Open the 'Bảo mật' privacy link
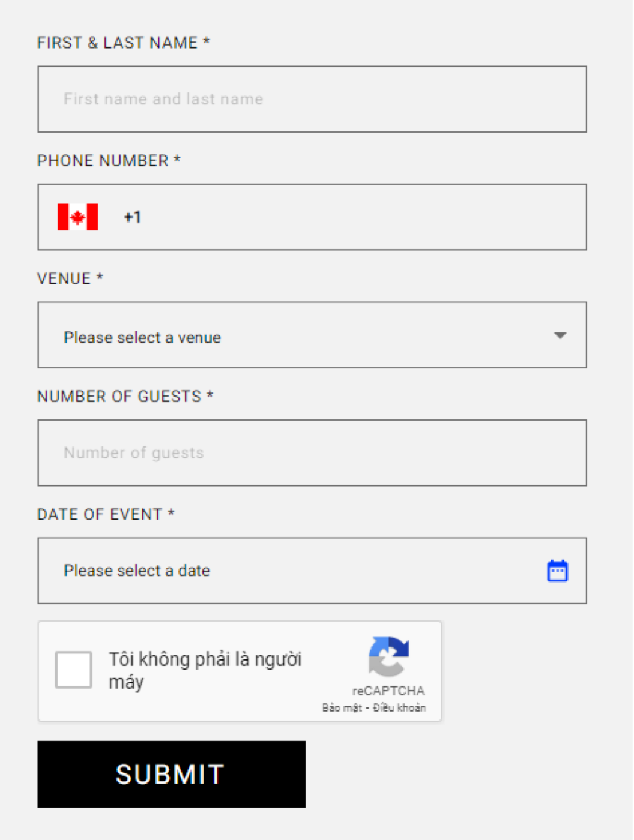 coord(342,708)
